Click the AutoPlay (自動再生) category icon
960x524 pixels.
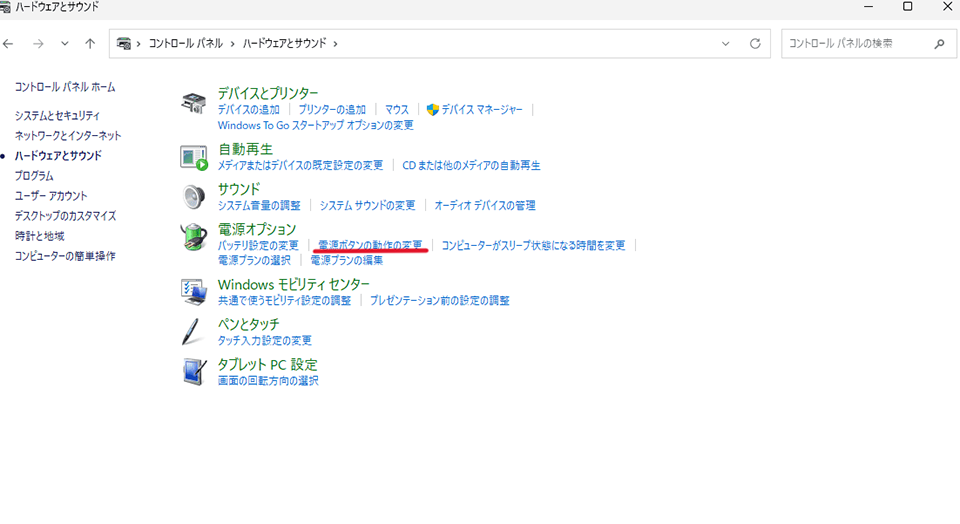coord(193,157)
